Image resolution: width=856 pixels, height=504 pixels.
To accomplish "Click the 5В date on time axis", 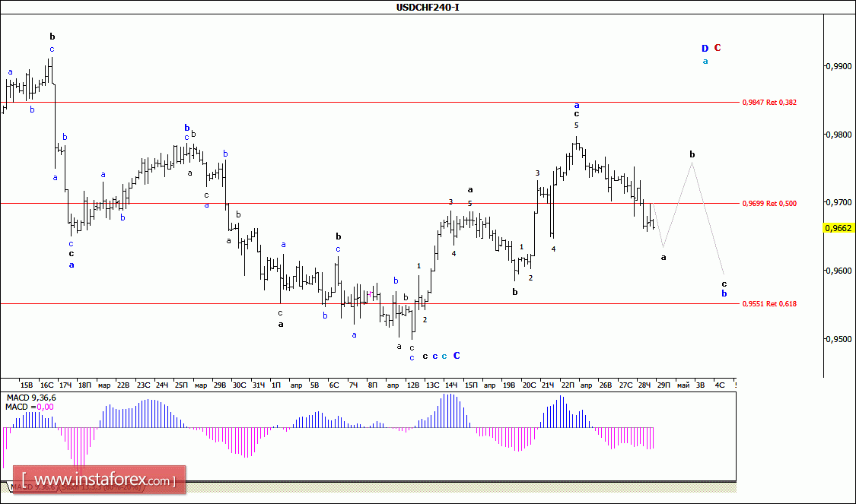I will tap(314, 385).
